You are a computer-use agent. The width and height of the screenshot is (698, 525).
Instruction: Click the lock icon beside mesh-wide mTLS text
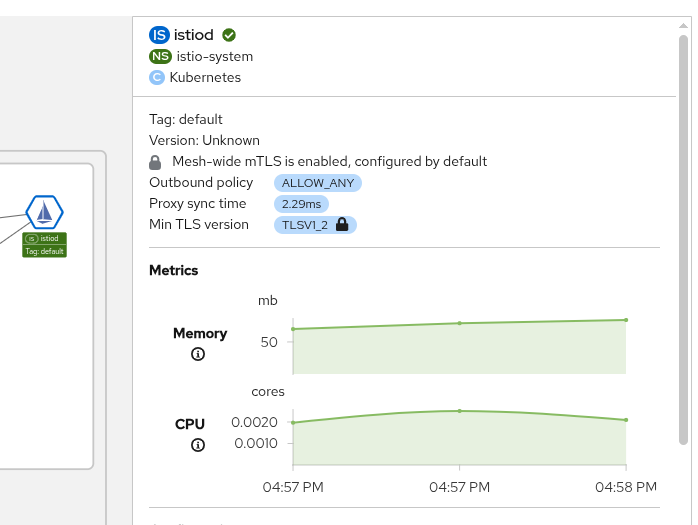point(155,162)
